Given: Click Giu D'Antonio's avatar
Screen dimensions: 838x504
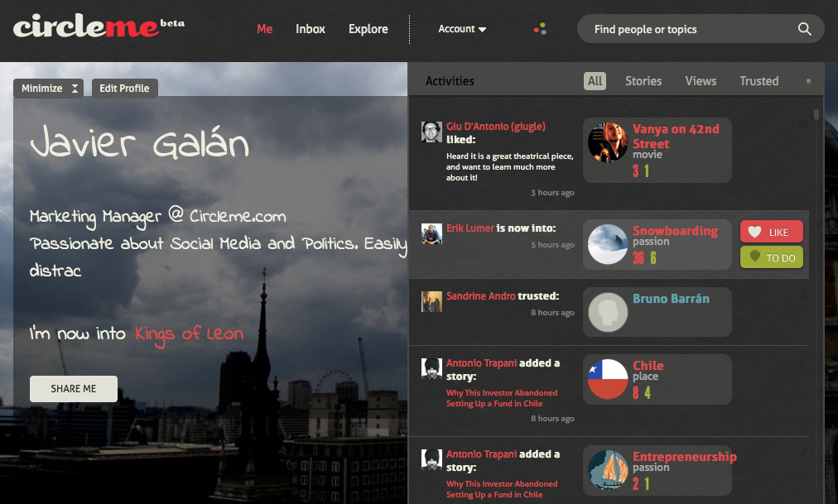Looking at the screenshot, I should point(431,132).
